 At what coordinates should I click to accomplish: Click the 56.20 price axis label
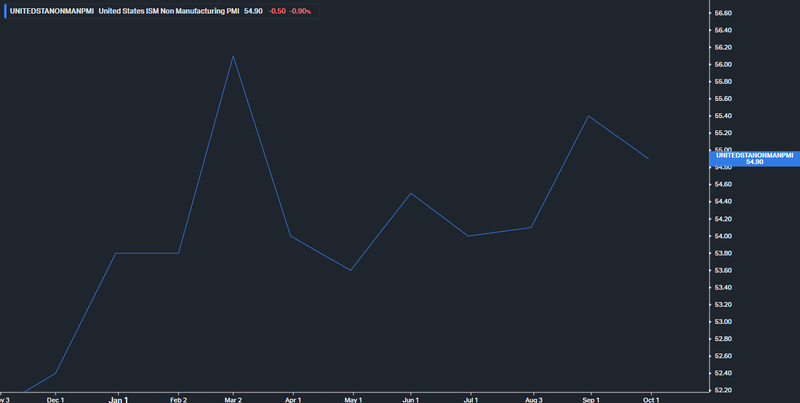pos(723,47)
